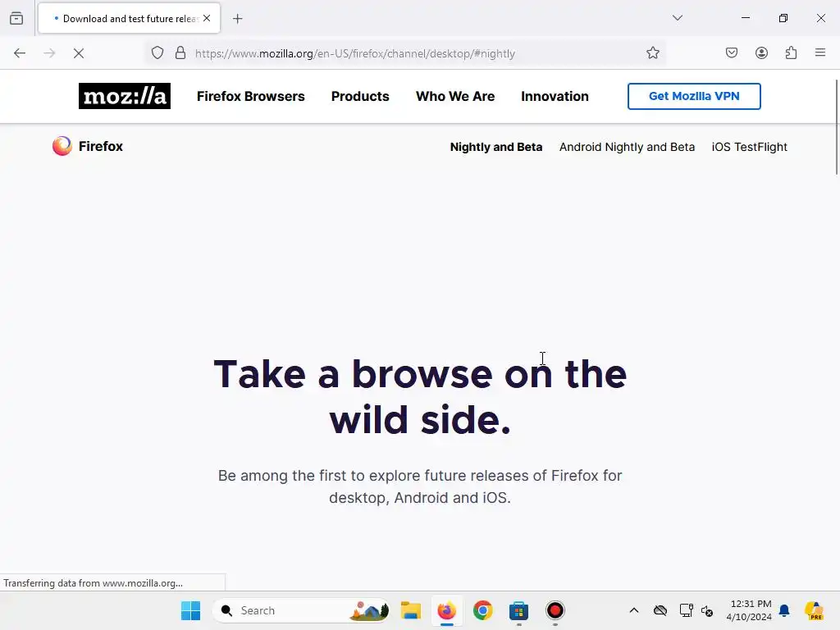Viewport: 840px width, 630px height.
Task: Click the page vertical scrollbar thumb
Action: tap(836, 127)
